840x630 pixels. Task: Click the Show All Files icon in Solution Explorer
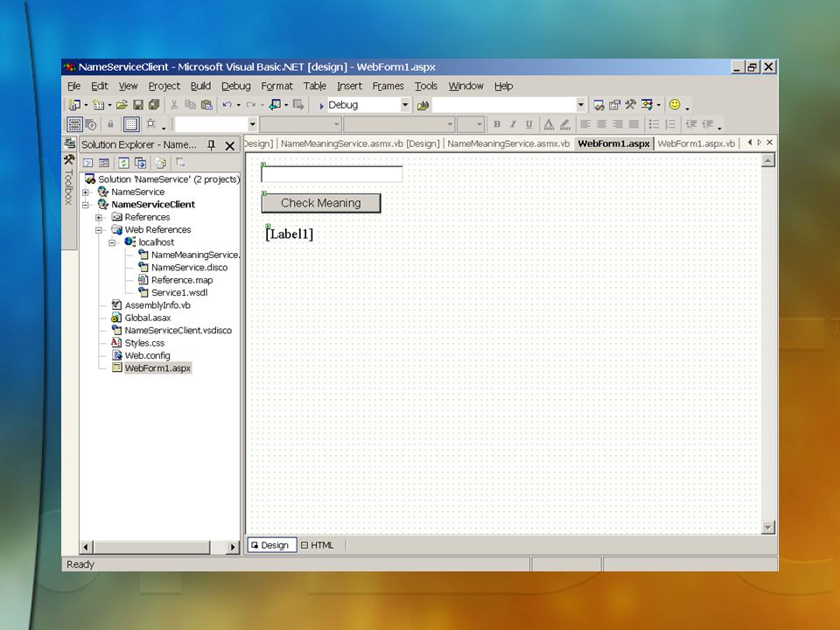(161, 163)
